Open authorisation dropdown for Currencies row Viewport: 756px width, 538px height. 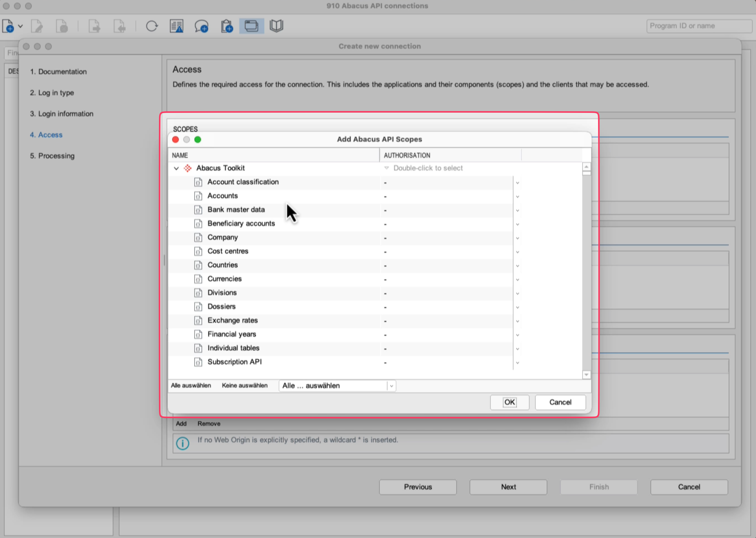517,280
